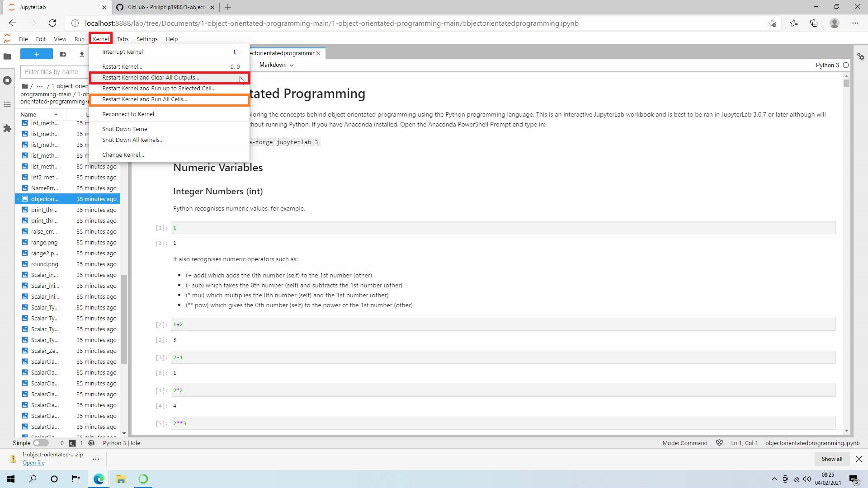Click the JupyterLab logo icon

coord(7,39)
